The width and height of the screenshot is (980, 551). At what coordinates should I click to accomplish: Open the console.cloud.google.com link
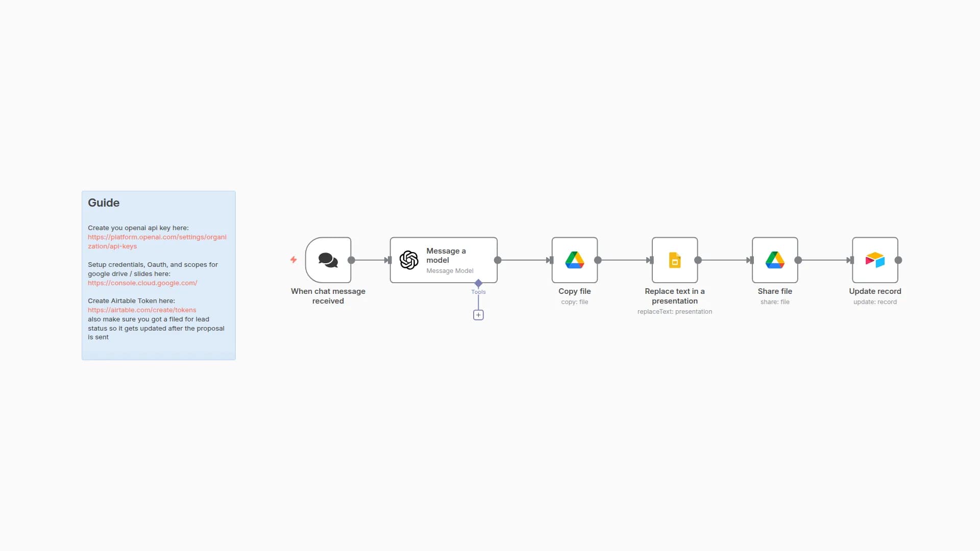142,283
